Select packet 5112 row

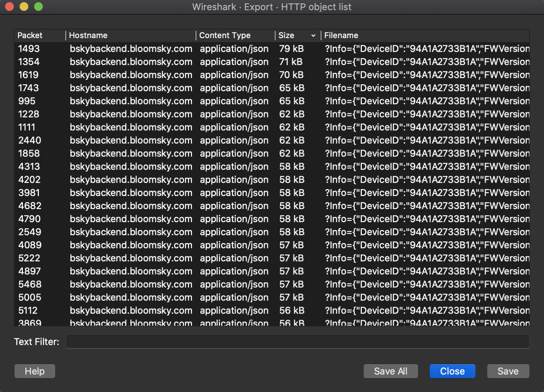(x=272, y=310)
